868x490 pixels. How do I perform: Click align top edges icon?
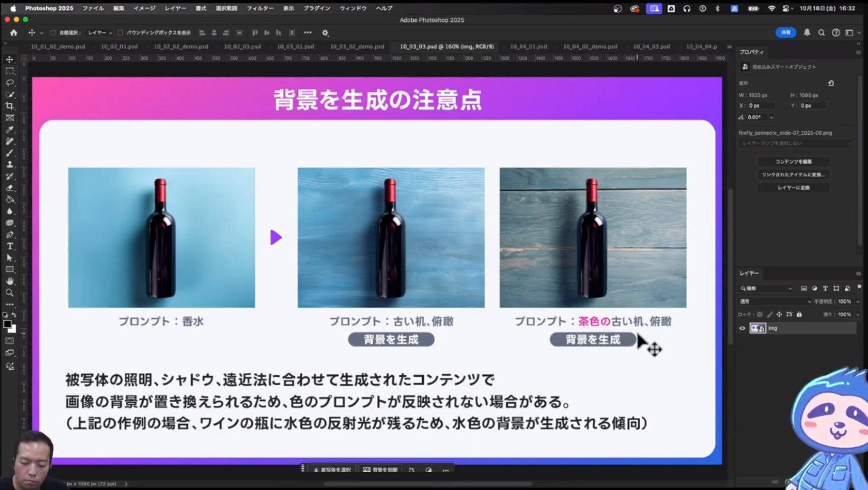coord(255,32)
